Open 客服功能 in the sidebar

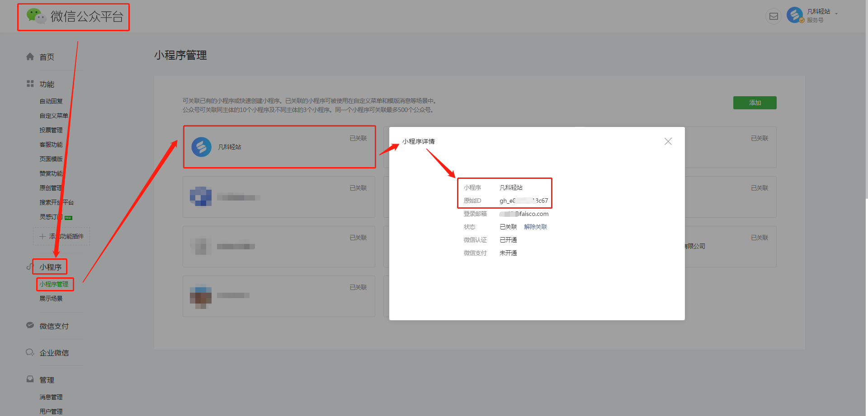(x=51, y=145)
